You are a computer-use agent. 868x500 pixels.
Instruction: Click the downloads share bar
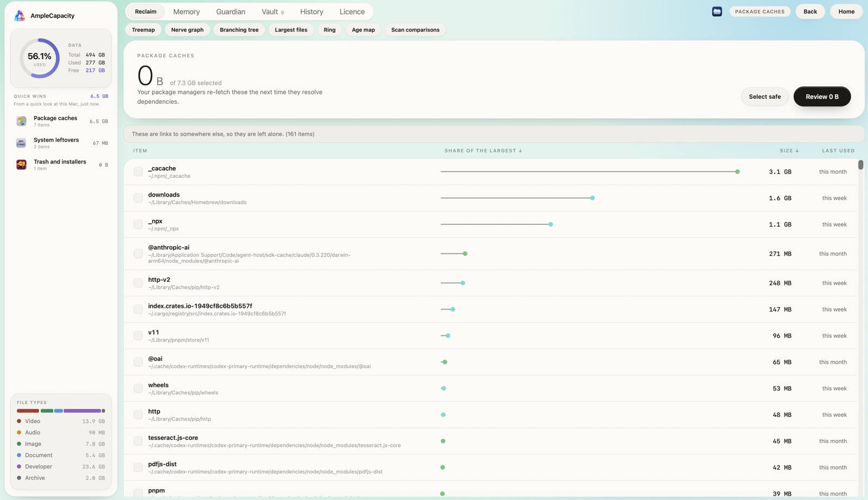click(518, 198)
